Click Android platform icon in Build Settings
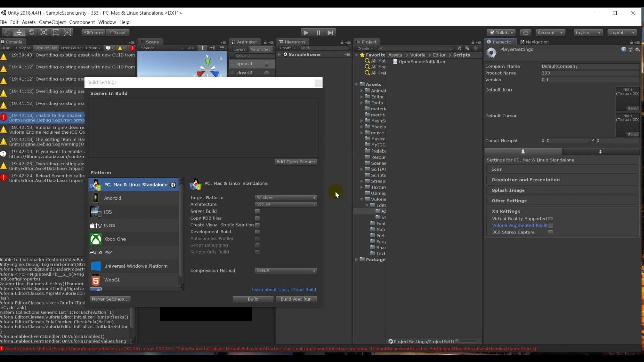The height and width of the screenshot is (362, 644). tap(96, 198)
